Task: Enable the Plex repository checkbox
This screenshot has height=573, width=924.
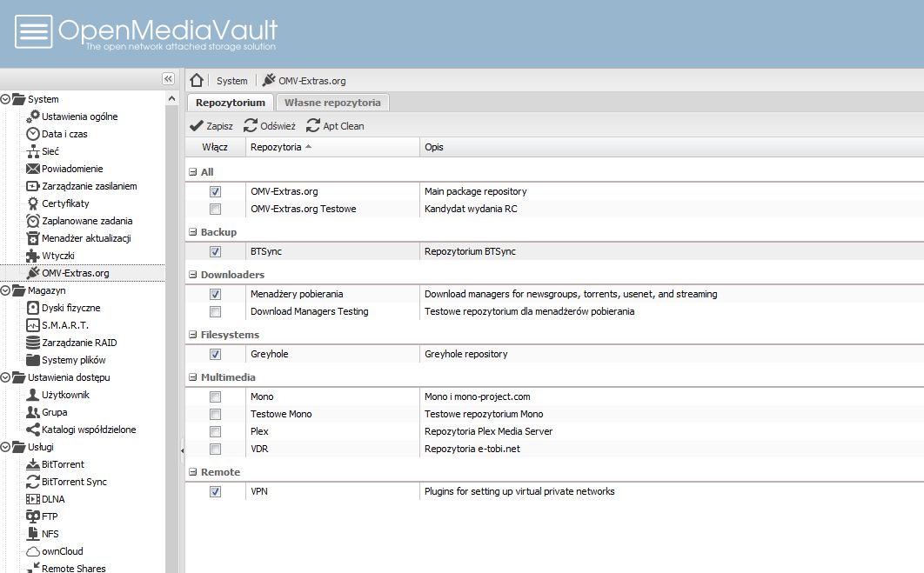Action: 215,431
